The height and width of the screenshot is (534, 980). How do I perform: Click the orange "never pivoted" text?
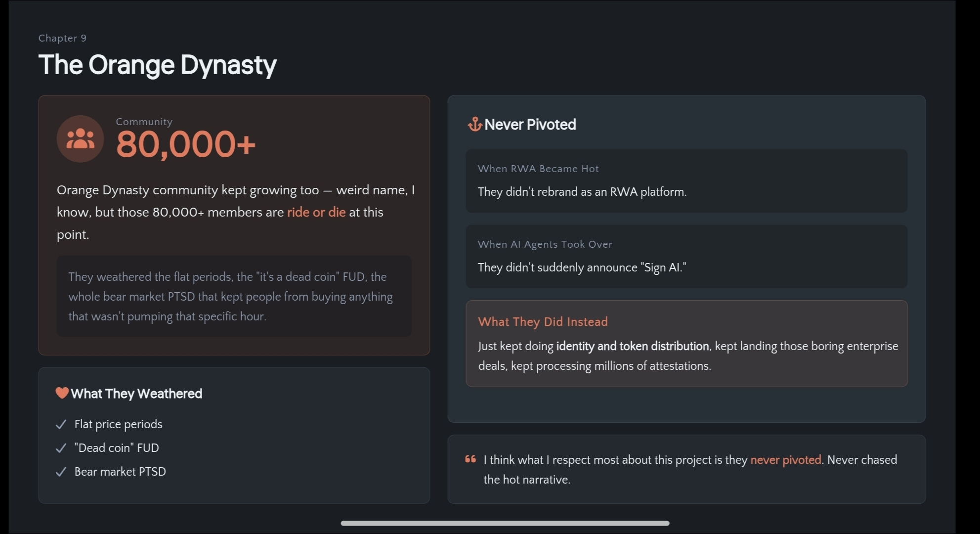[x=786, y=460]
